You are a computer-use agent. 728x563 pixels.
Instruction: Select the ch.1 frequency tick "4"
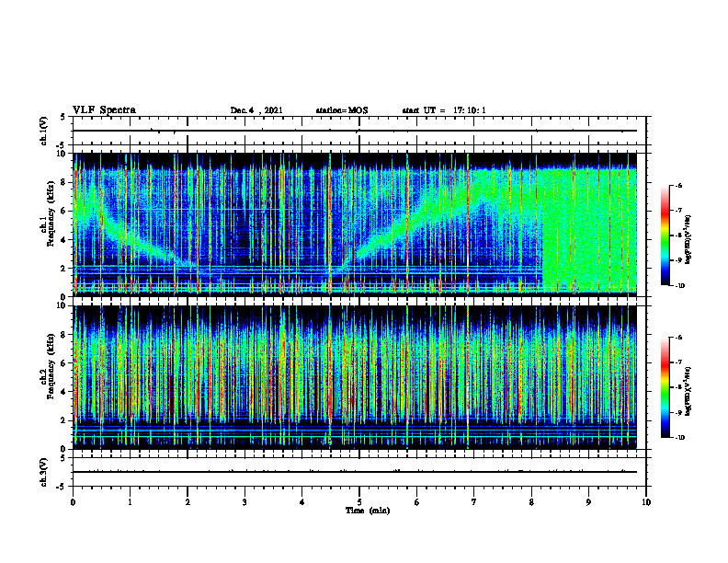pyautogui.click(x=64, y=240)
